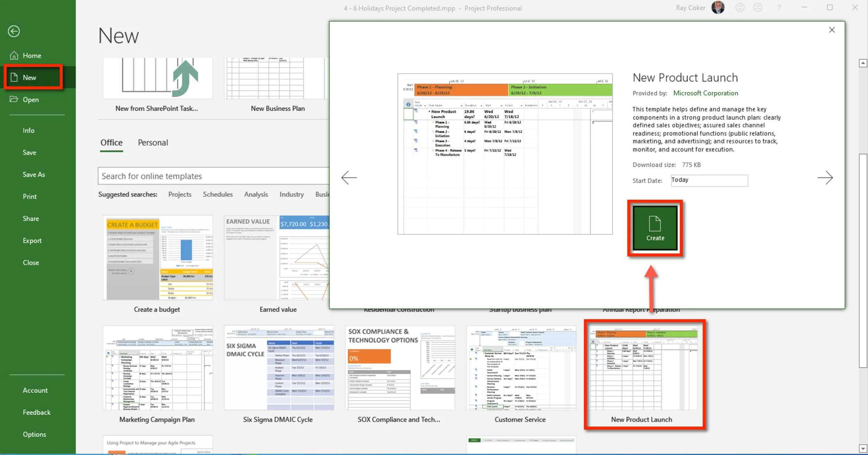Open Options in the sidebar

click(x=34, y=435)
